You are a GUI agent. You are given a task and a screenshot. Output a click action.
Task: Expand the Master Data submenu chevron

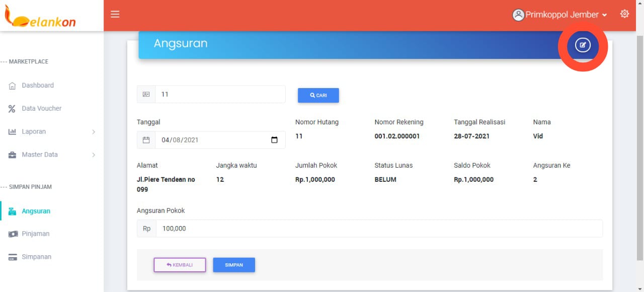pyautogui.click(x=94, y=155)
